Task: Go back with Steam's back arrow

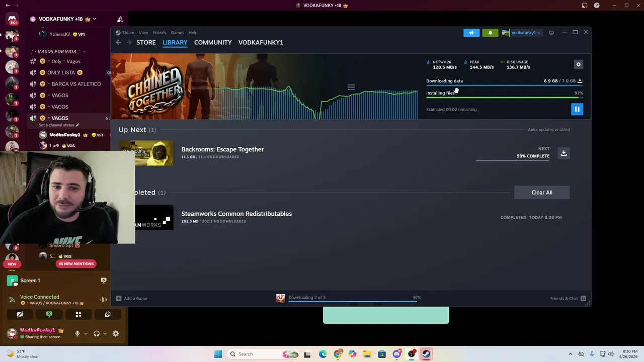Action: pos(118,43)
